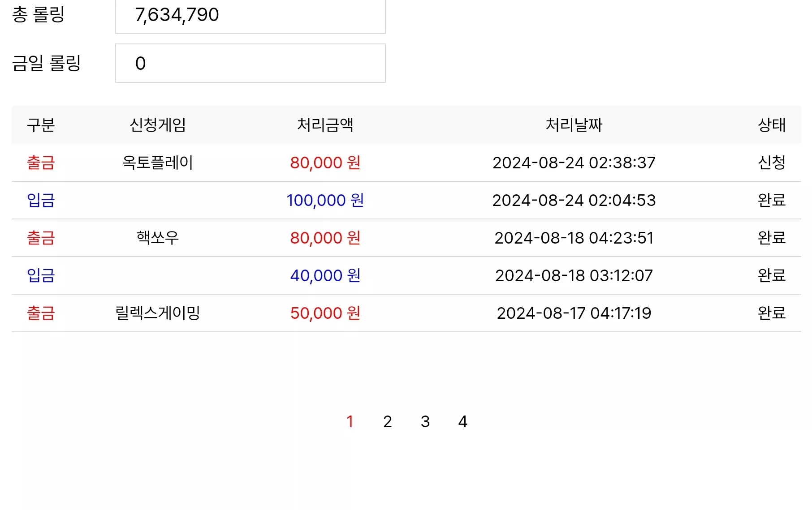Click the 50,000 원 withdrawal amount
Viewport: 812px width, 510px height.
pos(325,313)
